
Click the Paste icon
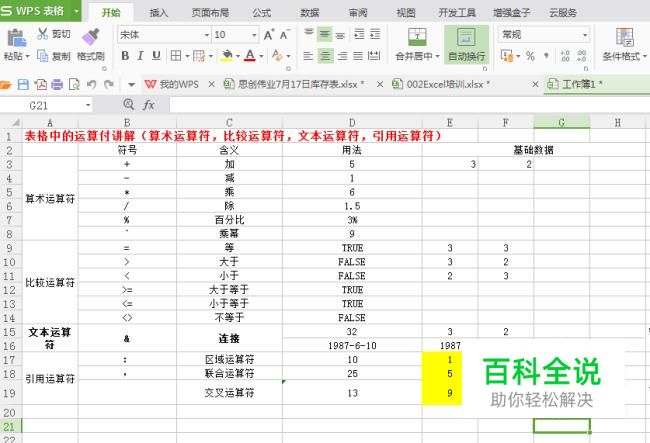click(17, 38)
